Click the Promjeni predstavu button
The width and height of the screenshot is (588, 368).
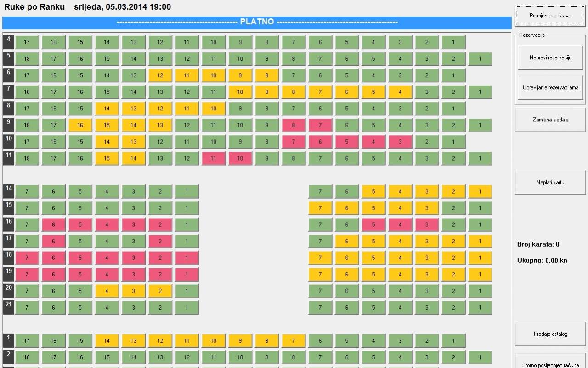(550, 16)
